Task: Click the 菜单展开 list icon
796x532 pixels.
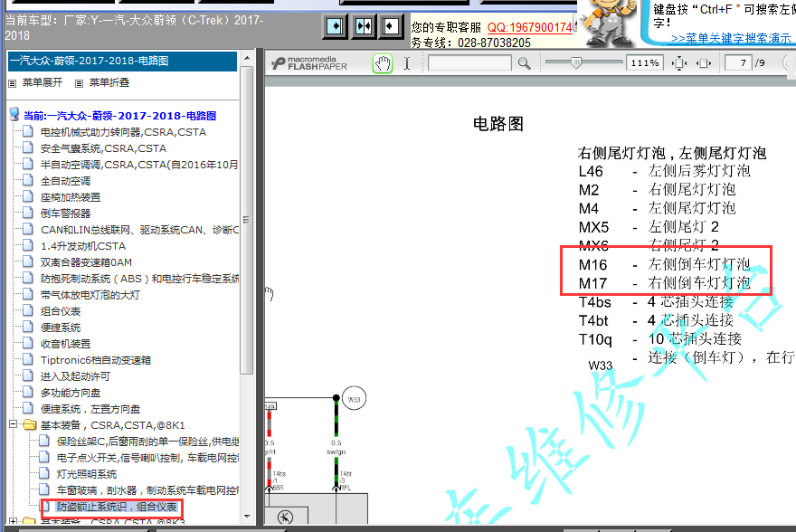Action: (x=13, y=83)
